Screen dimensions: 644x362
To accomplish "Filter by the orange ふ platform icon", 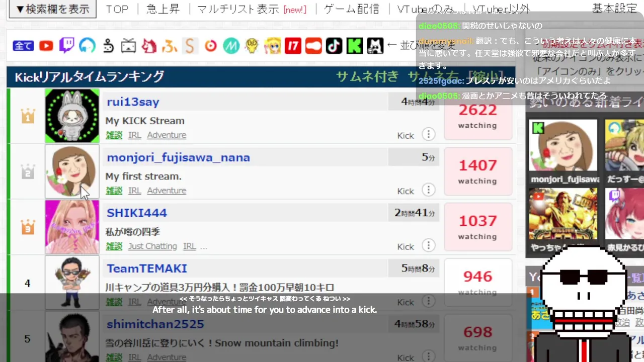I will [170, 47].
